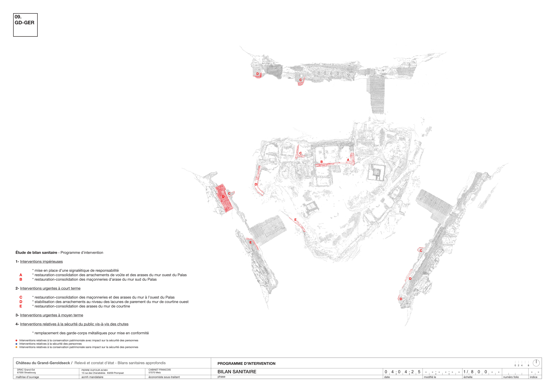
Task: Click the blue legend dot
Action: pos(16,344)
